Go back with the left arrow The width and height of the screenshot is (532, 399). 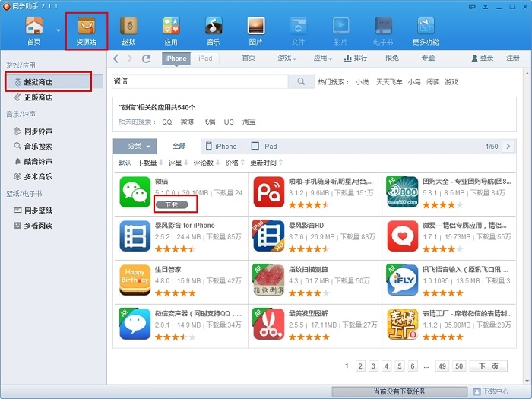click(116, 59)
